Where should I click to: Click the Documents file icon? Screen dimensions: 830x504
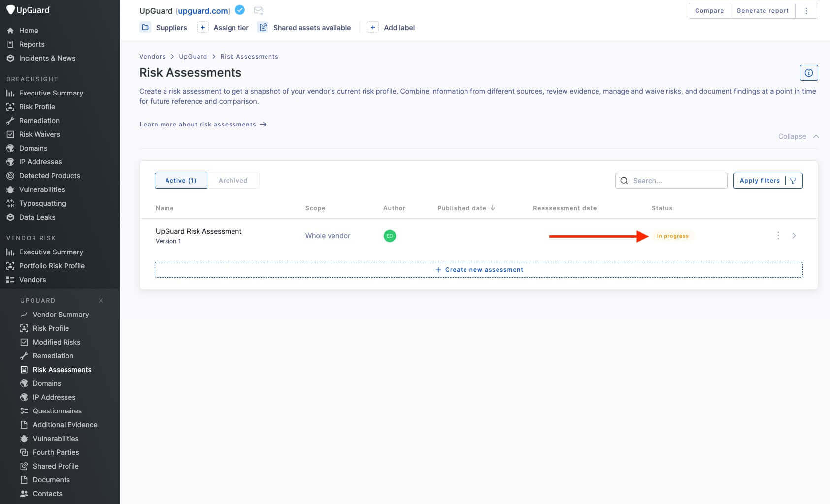(24, 480)
